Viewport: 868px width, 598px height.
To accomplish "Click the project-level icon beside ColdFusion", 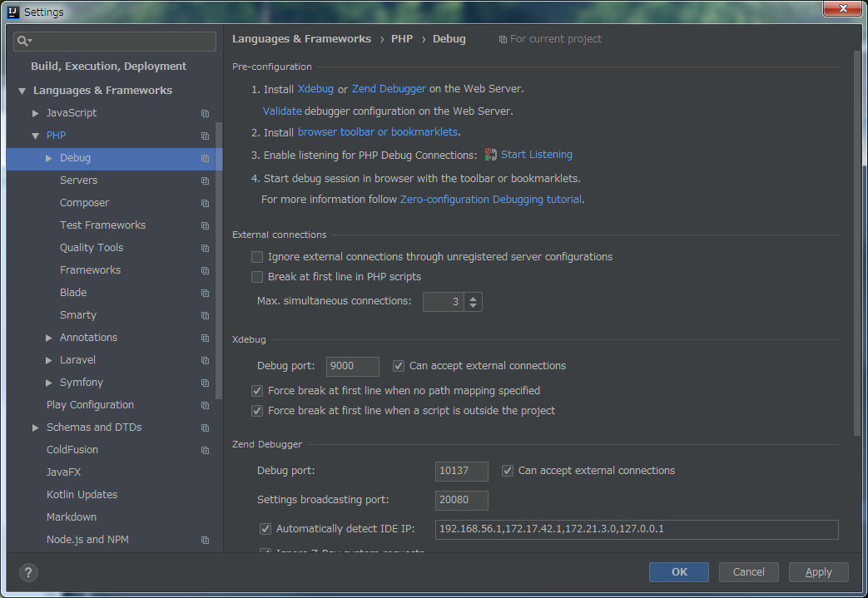I will tap(205, 450).
